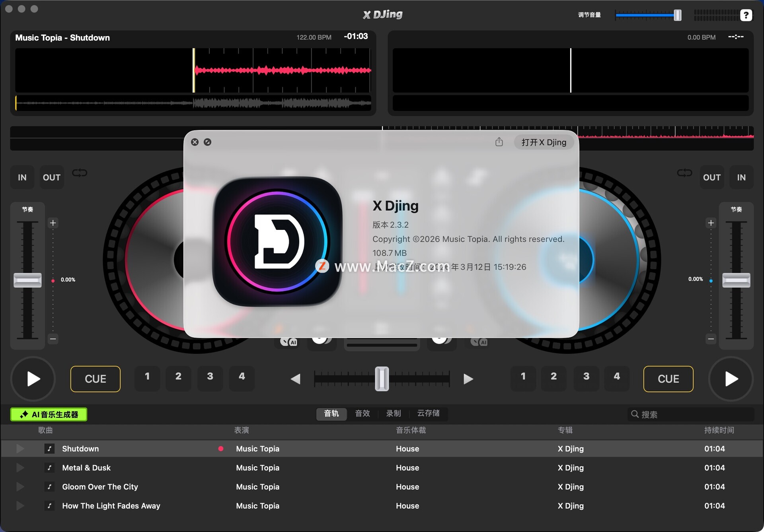The height and width of the screenshot is (532, 764).
Task: Set left deck loop IN point
Action: point(22,177)
